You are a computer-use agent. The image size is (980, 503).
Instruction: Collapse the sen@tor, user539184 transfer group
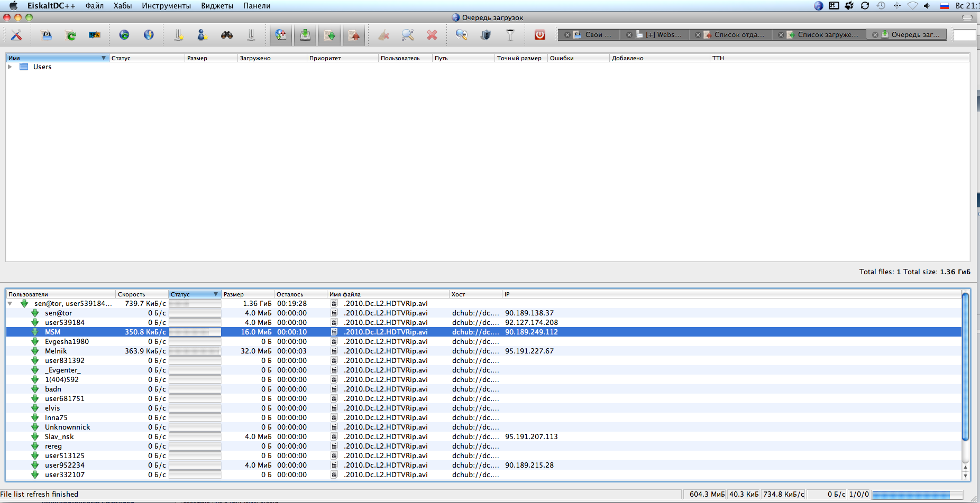pyautogui.click(x=10, y=304)
